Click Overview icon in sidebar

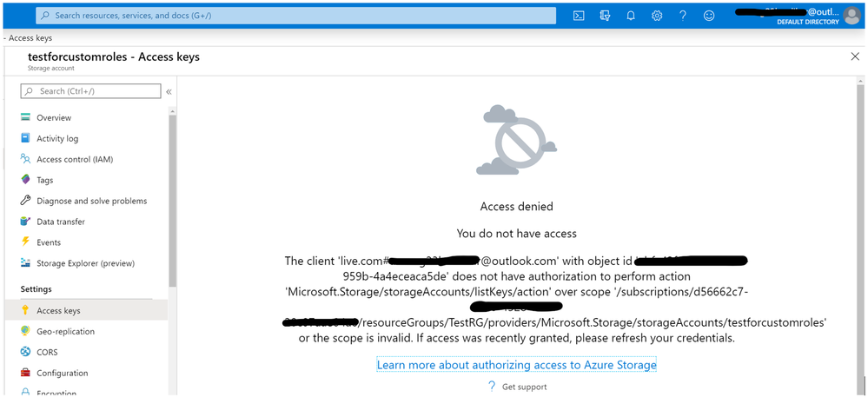[25, 117]
